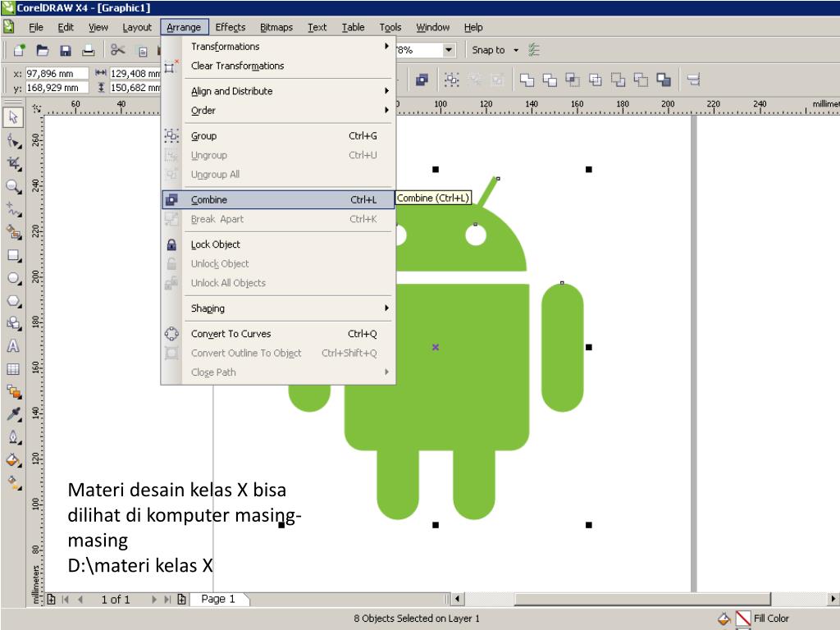Select the Pick tool in toolbox

13,116
